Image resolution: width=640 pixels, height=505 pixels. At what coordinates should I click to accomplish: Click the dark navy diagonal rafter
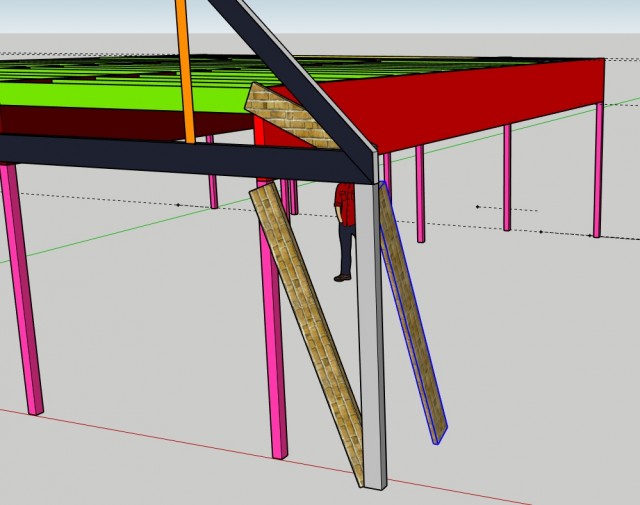pyautogui.click(x=292, y=78)
